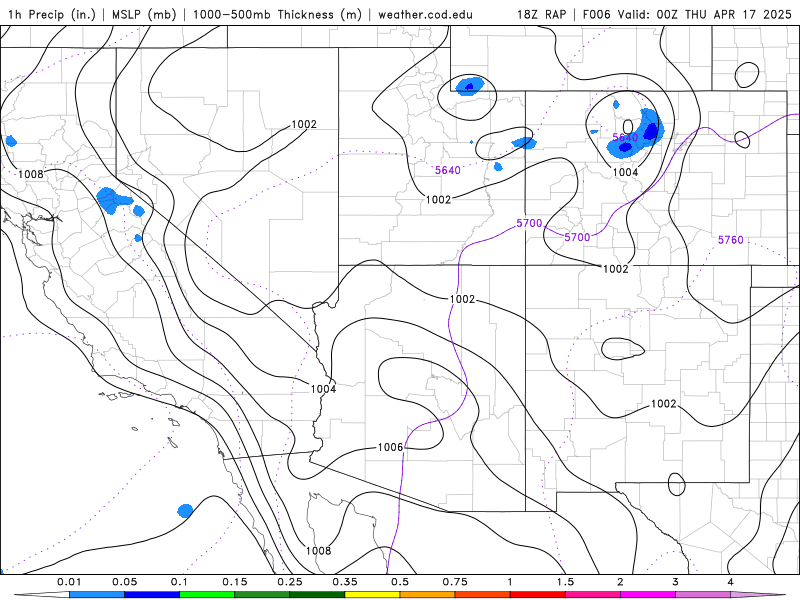
Task: Click the right arrow end of color bar
Action: [759, 595]
